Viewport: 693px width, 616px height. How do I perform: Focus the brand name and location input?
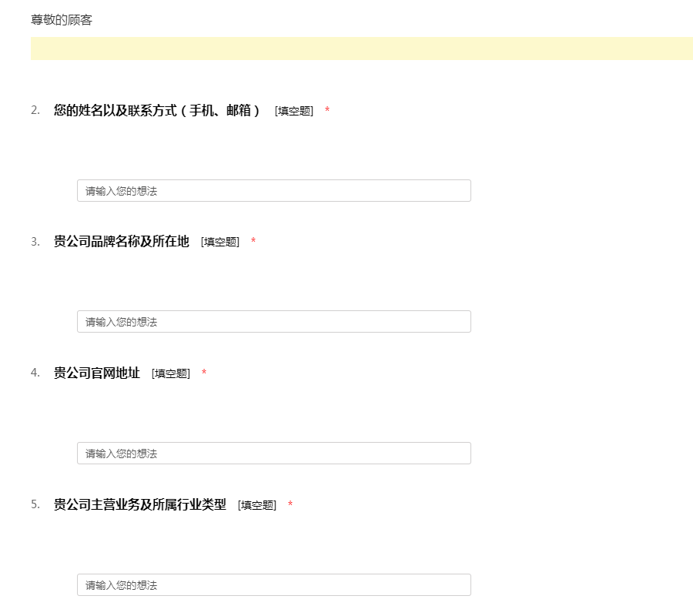click(273, 322)
